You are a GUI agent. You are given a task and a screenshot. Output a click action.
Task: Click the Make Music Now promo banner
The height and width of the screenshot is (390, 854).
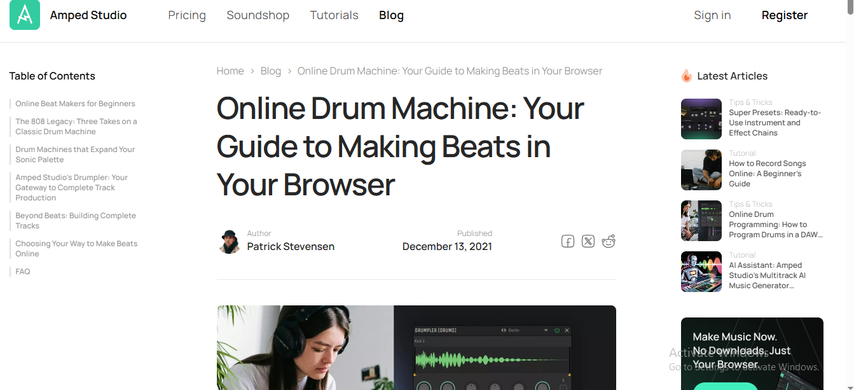click(752, 354)
